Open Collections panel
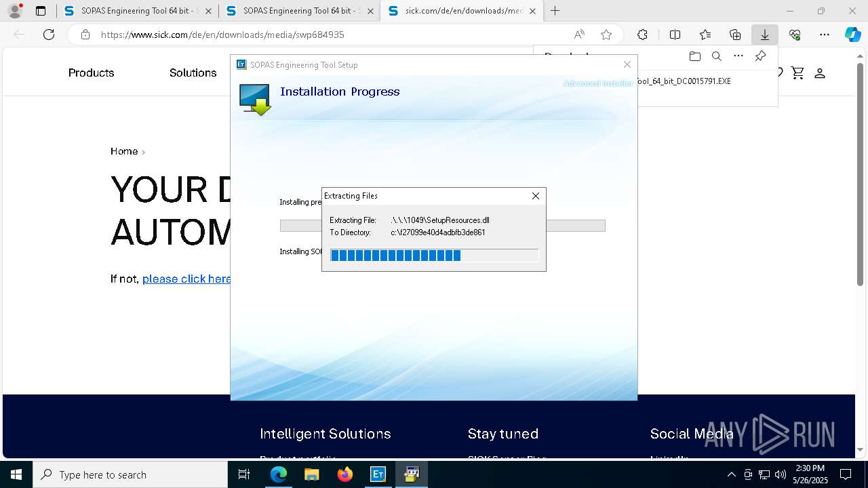 pos(735,35)
